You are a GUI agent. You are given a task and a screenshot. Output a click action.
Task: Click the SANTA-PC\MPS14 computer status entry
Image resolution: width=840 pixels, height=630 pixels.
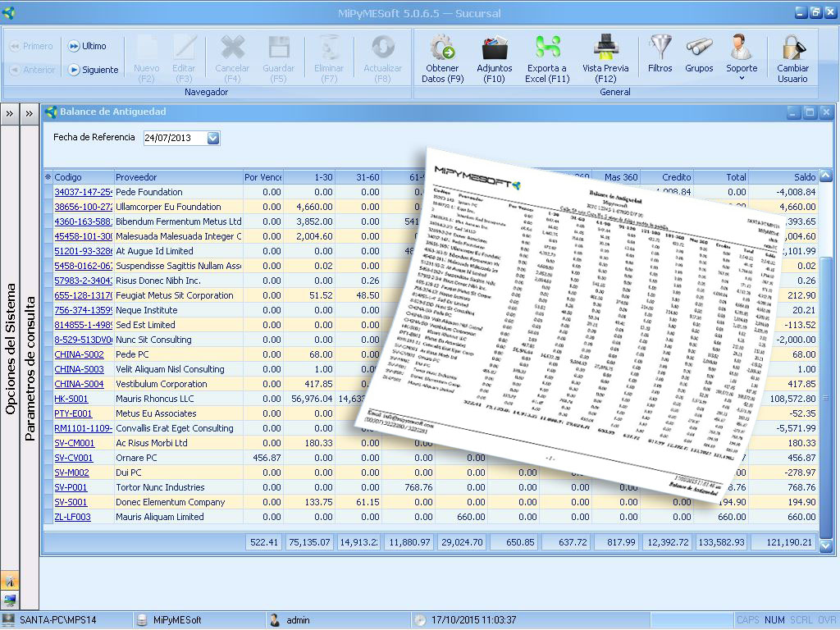click(50, 620)
